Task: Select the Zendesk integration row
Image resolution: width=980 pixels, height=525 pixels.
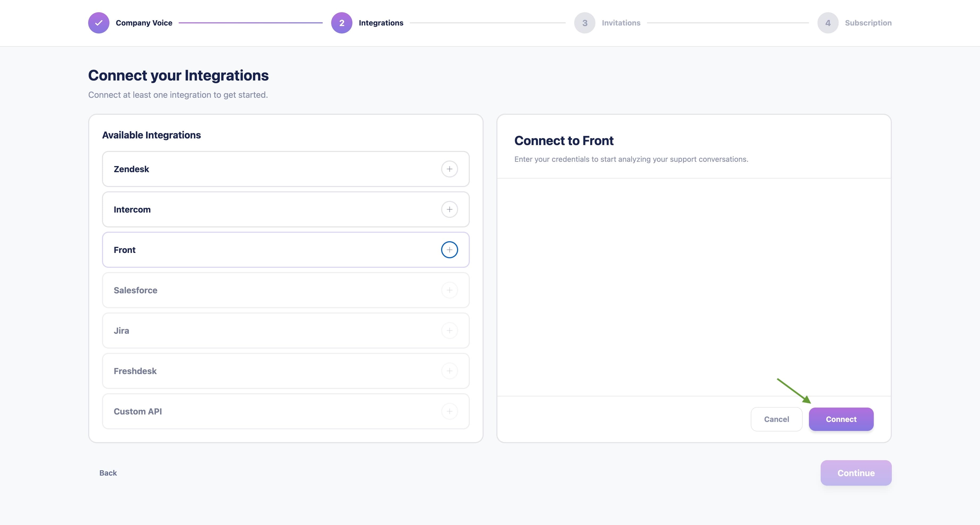Action: [266, 169]
